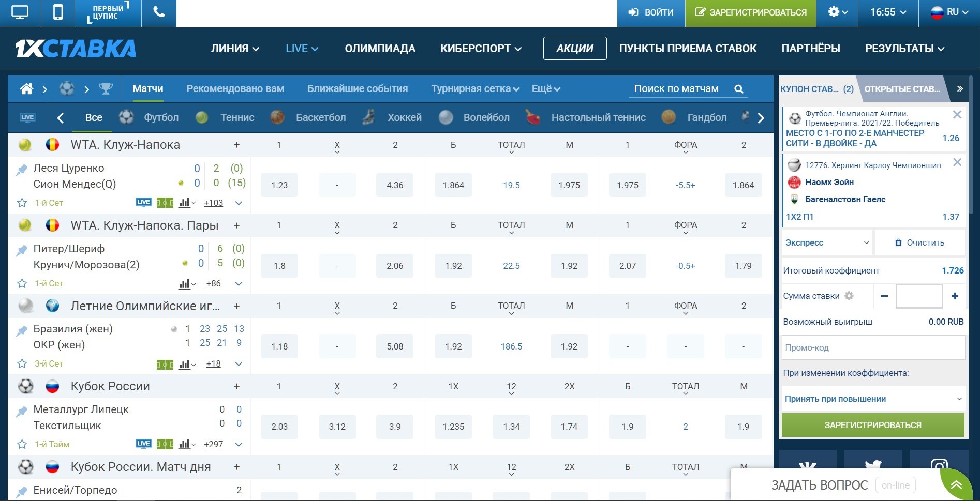Open live stream icon for Леся Цуренко match

143,202
